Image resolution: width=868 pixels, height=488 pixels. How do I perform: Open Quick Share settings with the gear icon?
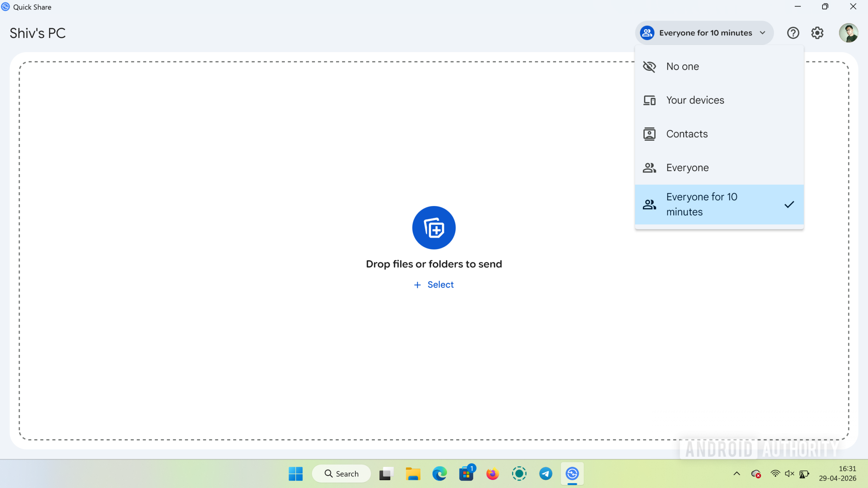pos(817,33)
